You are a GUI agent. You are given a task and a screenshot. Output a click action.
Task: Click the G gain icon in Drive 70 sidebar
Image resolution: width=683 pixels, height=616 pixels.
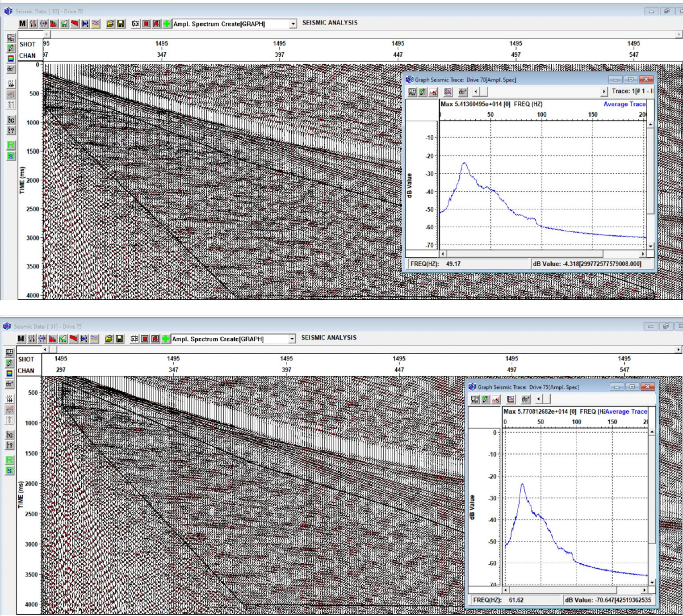pyautogui.click(x=11, y=120)
